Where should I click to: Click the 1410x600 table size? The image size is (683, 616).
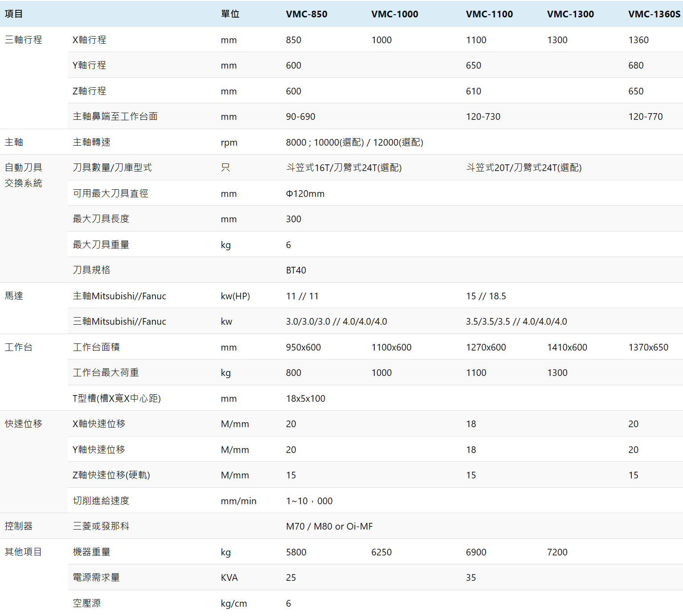coord(567,347)
